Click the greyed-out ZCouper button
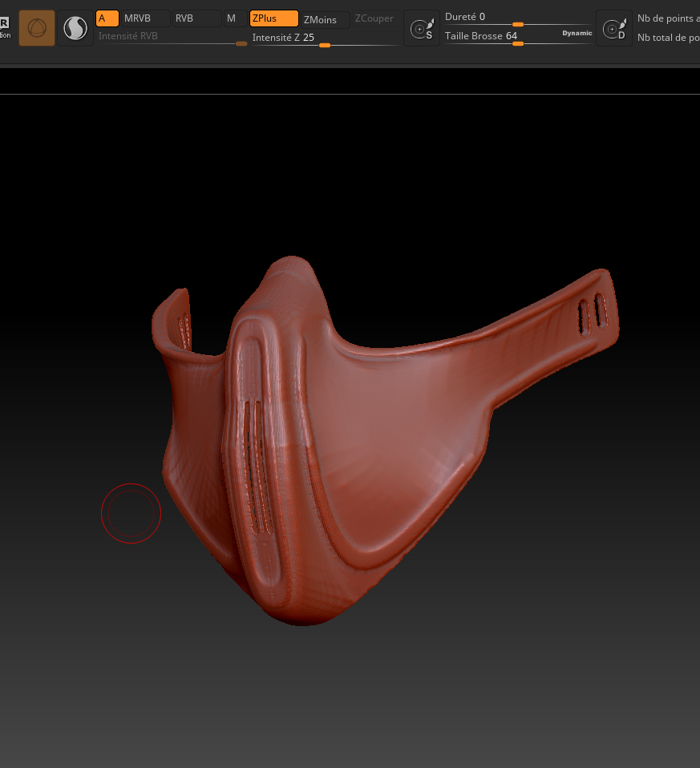Image resolution: width=700 pixels, height=768 pixels. coord(374,18)
